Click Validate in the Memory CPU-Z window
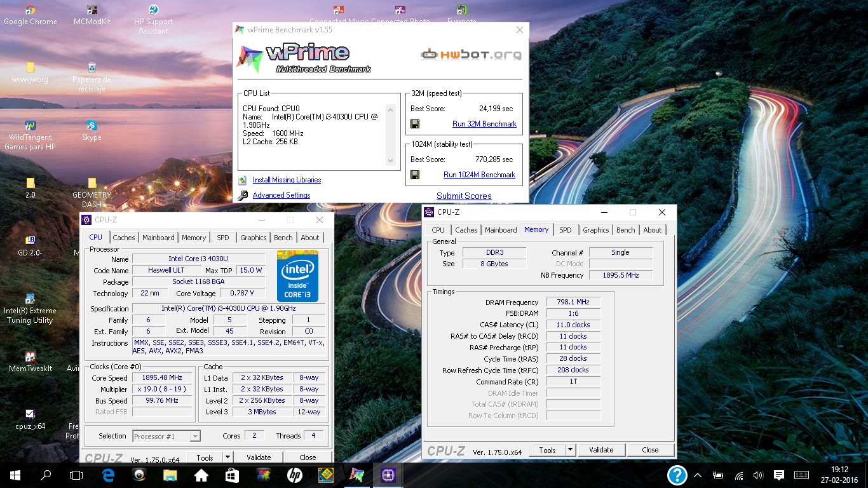 pos(601,450)
